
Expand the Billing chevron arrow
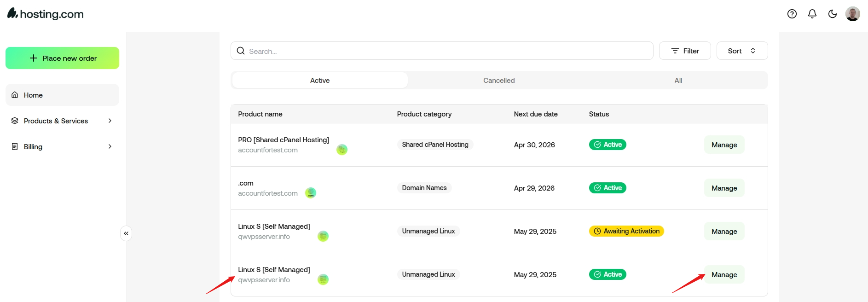coord(110,146)
